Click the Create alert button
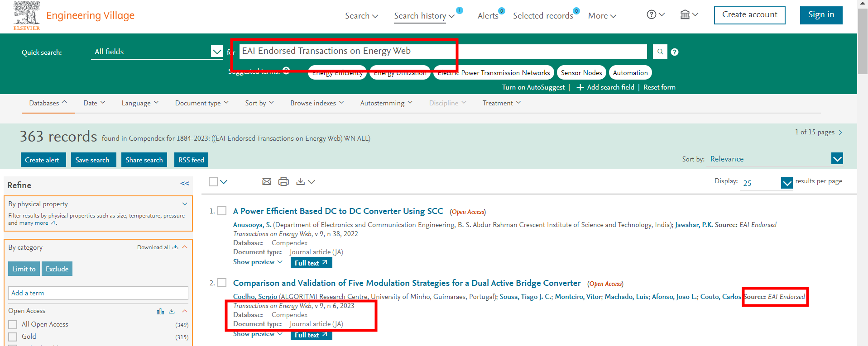 (x=43, y=160)
